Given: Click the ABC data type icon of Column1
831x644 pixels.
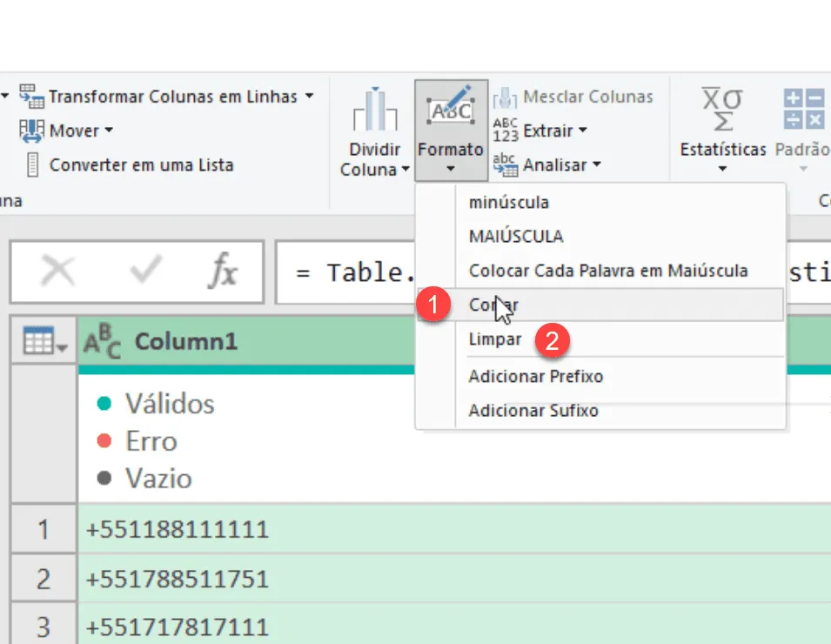Looking at the screenshot, I should point(103,341).
